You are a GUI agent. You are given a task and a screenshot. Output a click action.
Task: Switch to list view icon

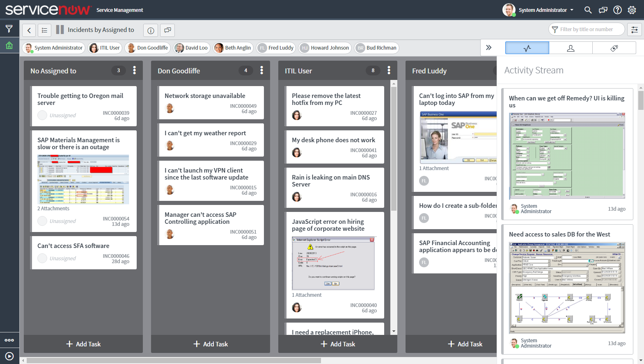point(44,30)
